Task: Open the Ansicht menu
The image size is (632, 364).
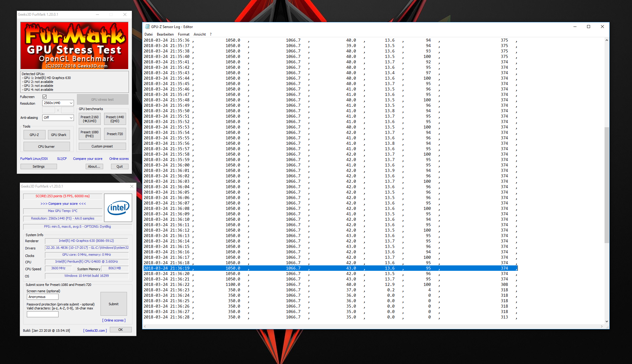Action: point(200,34)
